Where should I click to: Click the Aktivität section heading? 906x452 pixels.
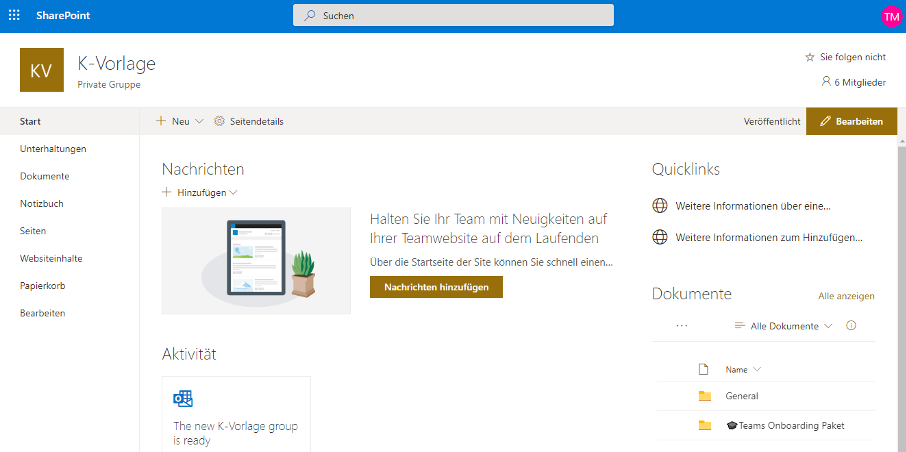pos(189,354)
